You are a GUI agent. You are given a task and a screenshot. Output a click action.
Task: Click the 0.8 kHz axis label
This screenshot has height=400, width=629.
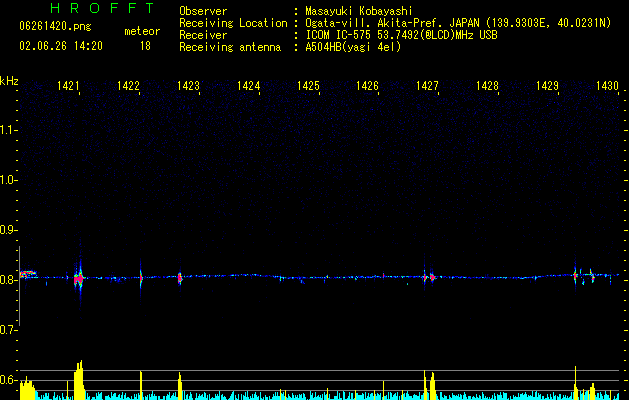(x=8, y=280)
